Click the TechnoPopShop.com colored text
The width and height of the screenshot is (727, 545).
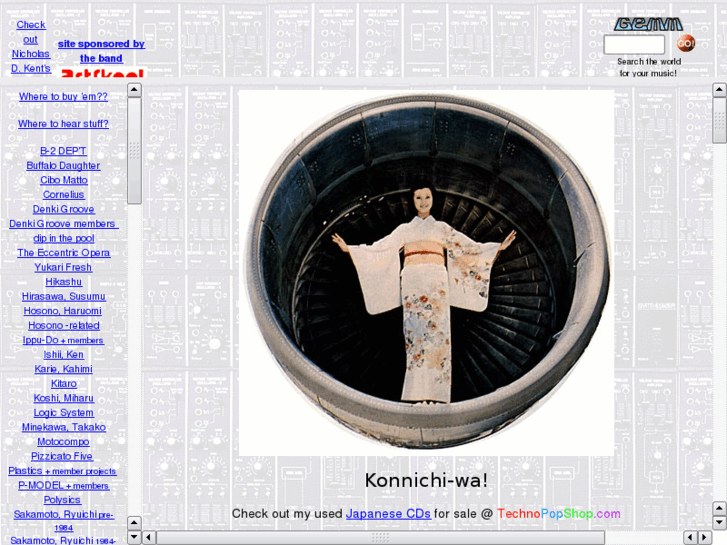click(559, 513)
